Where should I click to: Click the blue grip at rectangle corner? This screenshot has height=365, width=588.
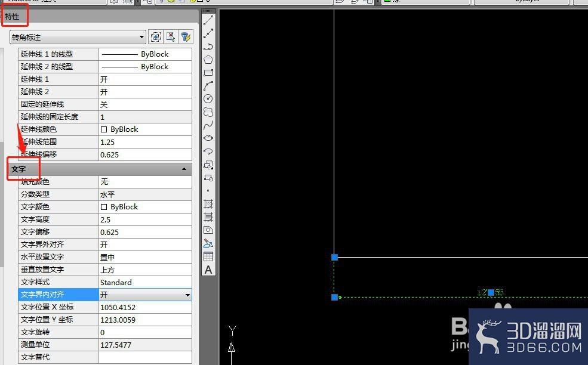(334, 258)
